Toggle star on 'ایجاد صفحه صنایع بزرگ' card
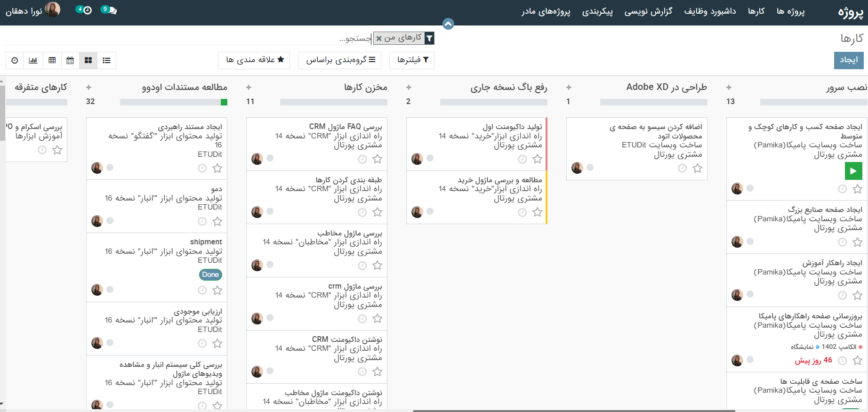Screen dimensions: 868x412 [x=857, y=242]
